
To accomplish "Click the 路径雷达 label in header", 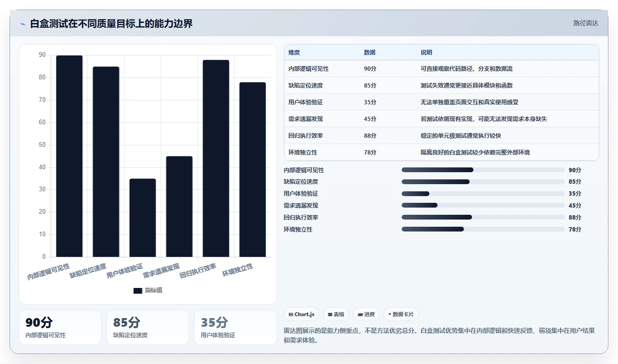I will [586, 23].
